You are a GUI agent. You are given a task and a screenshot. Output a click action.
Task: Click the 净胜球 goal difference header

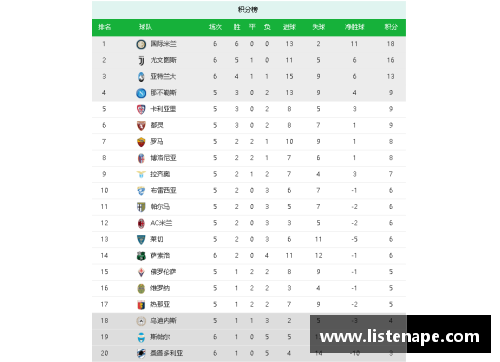pos(354,27)
